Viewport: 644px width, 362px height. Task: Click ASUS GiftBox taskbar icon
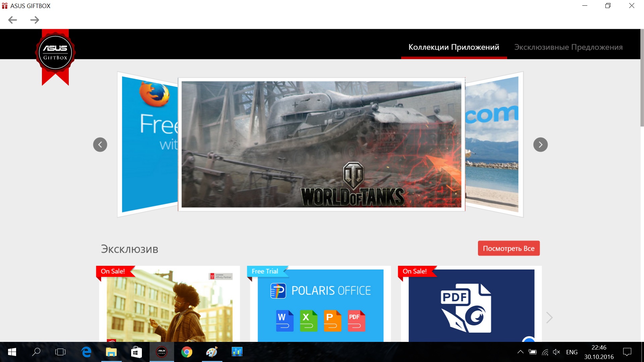pyautogui.click(x=162, y=352)
